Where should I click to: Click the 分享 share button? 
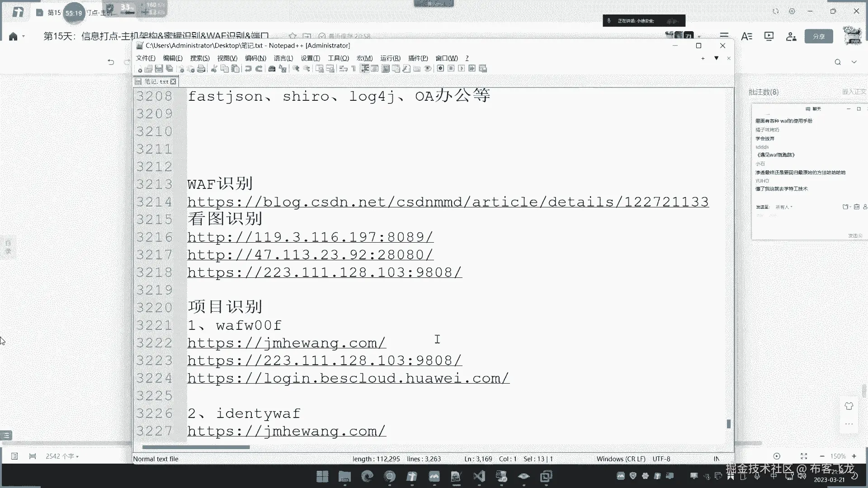click(818, 36)
